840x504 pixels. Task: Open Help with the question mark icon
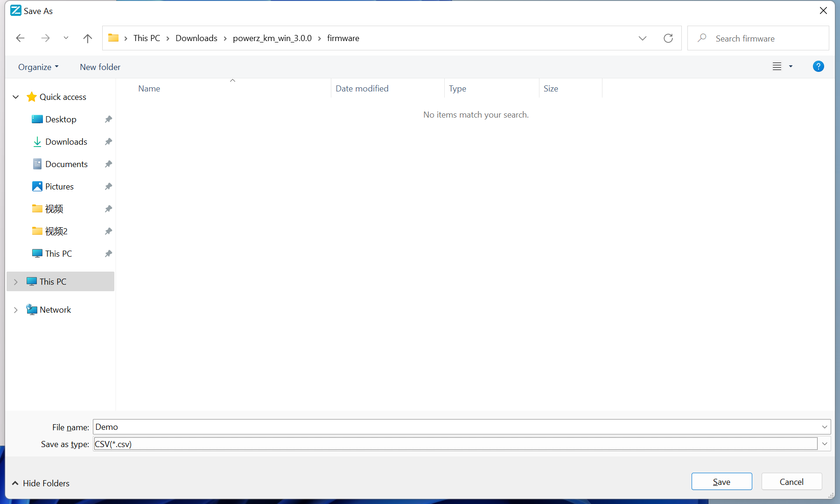pyautogui.click(x=818, y=66)
